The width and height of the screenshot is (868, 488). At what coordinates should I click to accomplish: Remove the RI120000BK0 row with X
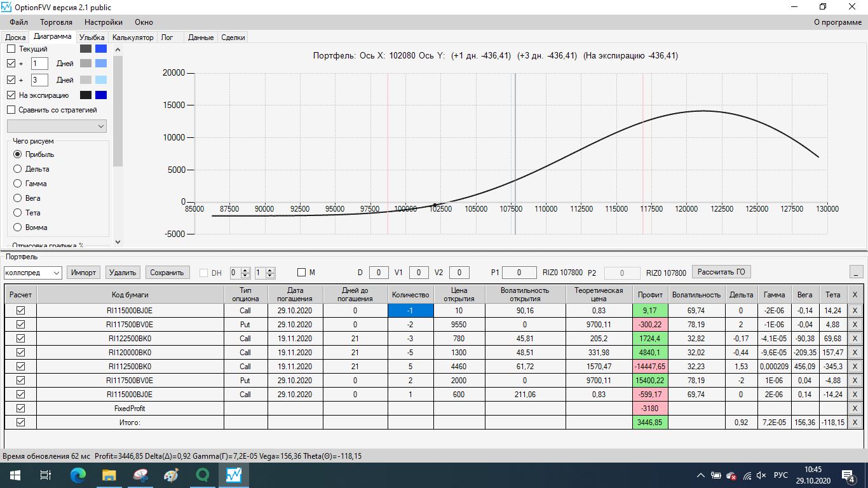(x=855, y=353)
